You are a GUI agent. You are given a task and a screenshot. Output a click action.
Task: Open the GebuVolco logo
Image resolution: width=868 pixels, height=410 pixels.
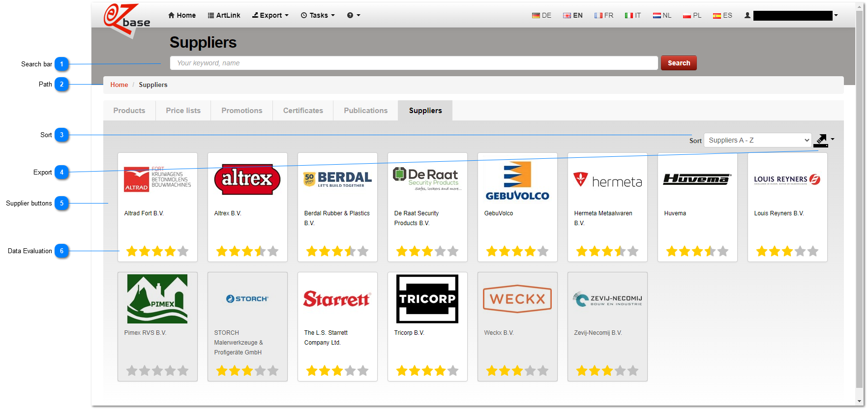coord(517,180)
